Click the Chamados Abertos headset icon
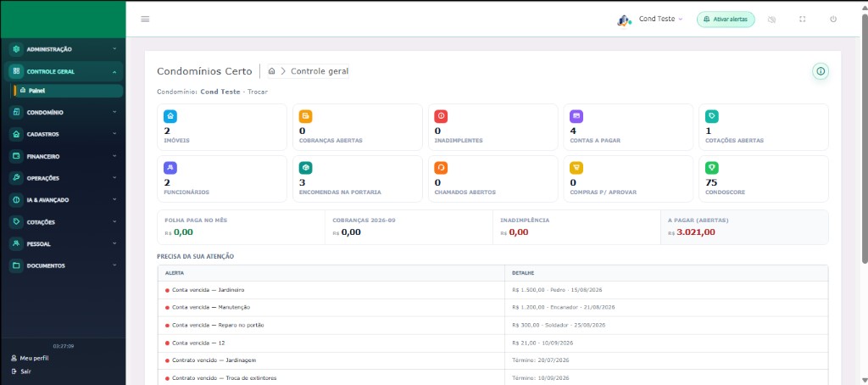This screenshot has width=868, height=385. (441, 168)
